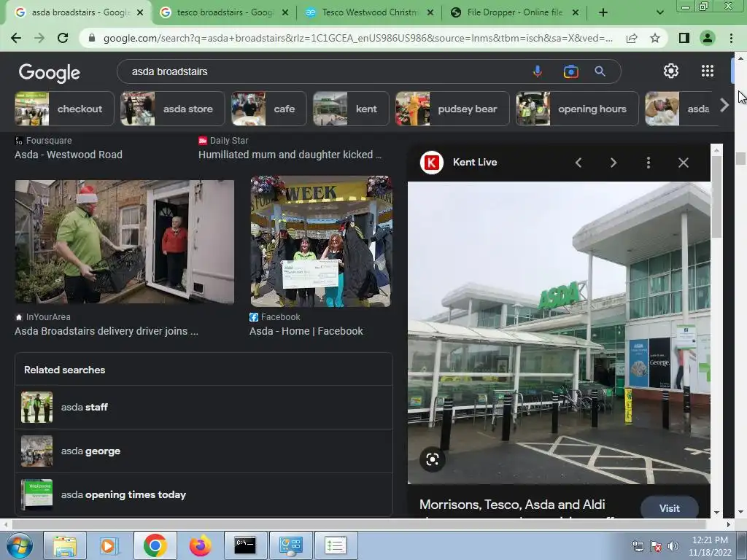Viewport: 747px width, 560px height.
Task: Switch to the tesco broadstairs tab
Action: (223, 12)
